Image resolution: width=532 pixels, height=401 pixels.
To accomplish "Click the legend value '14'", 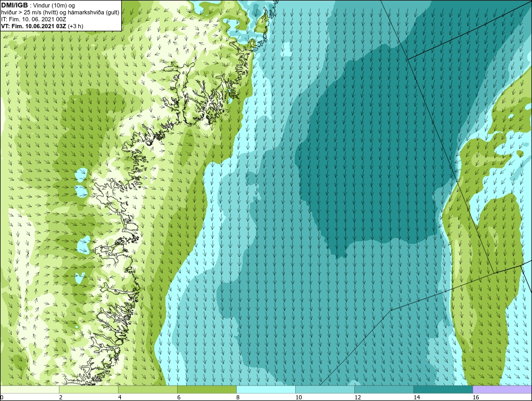I will [x=417, y=397].
